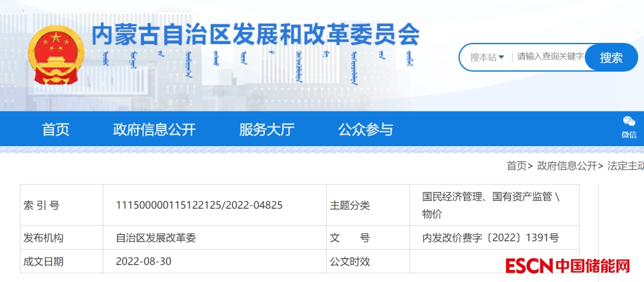Image resolution: width=644 pixels, height=282 pixels.
Task: Select the issuing agency 自治区发展改革委 cell
Action: pyautogui.click(x=156, y=238)
